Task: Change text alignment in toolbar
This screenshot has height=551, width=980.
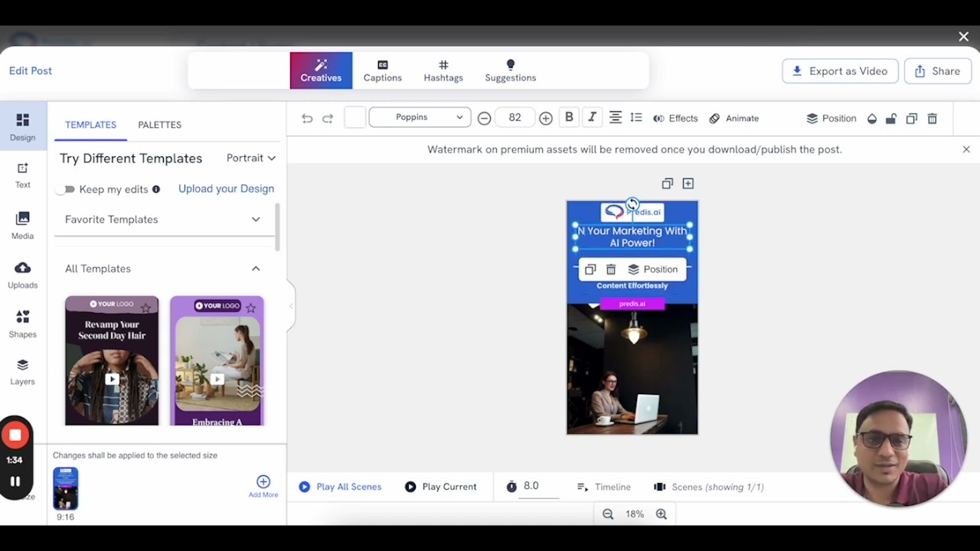Action: tap(615, 117)
